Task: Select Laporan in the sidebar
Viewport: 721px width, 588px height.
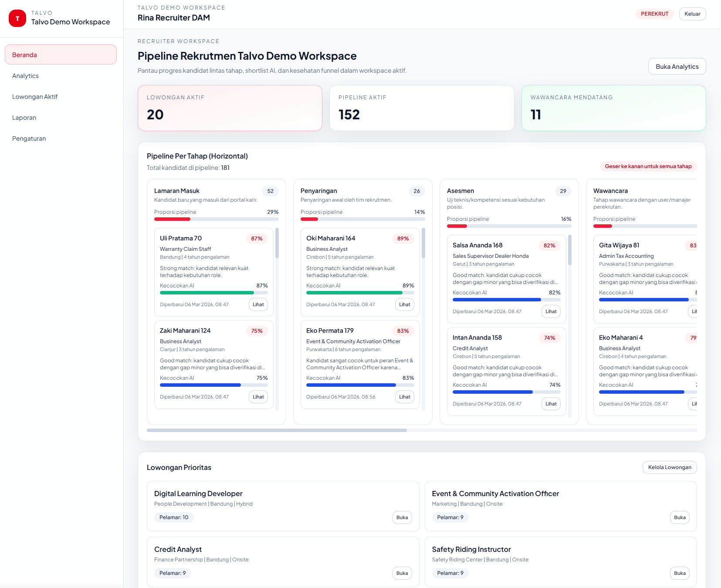Action: point(24,117)
